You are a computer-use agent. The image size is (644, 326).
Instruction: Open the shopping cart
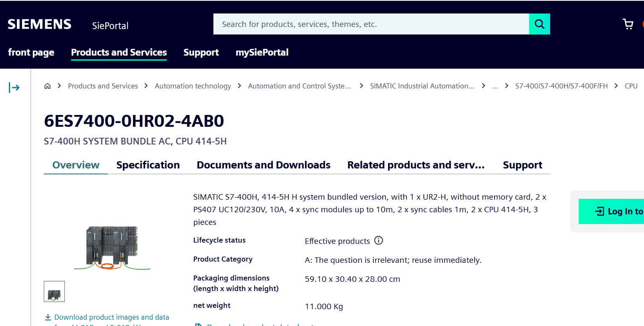click(x=628, y=24)
